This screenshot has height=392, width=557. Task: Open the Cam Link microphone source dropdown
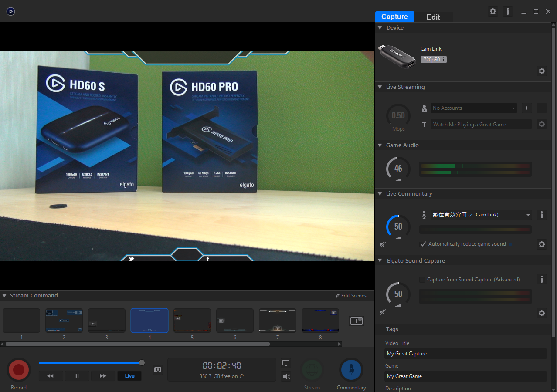tap(481, 215)
